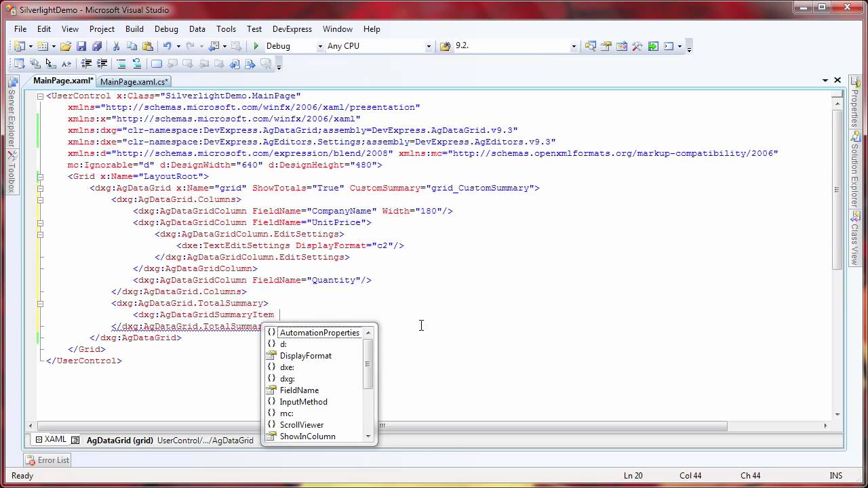Uncomment the selected lines icon

(x=136, y=64)
